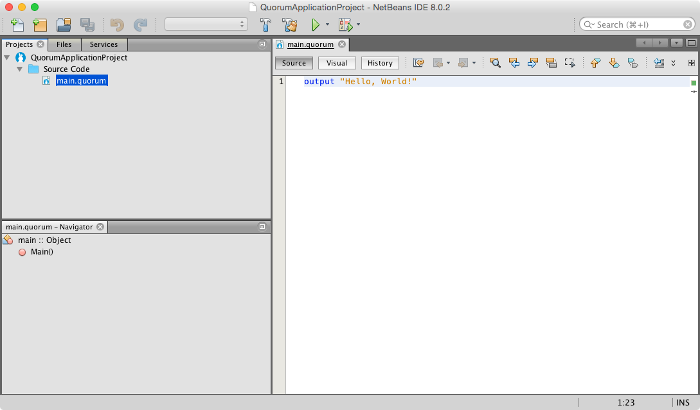Switch to History view
The height and width of the screenshot is (410, 700).
point(380,63)
